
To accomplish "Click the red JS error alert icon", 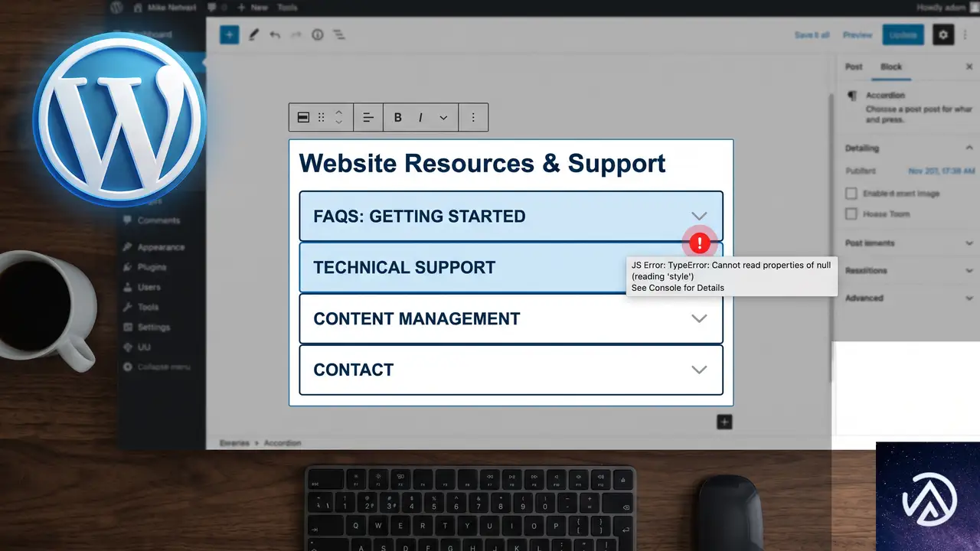I will 699,243.
